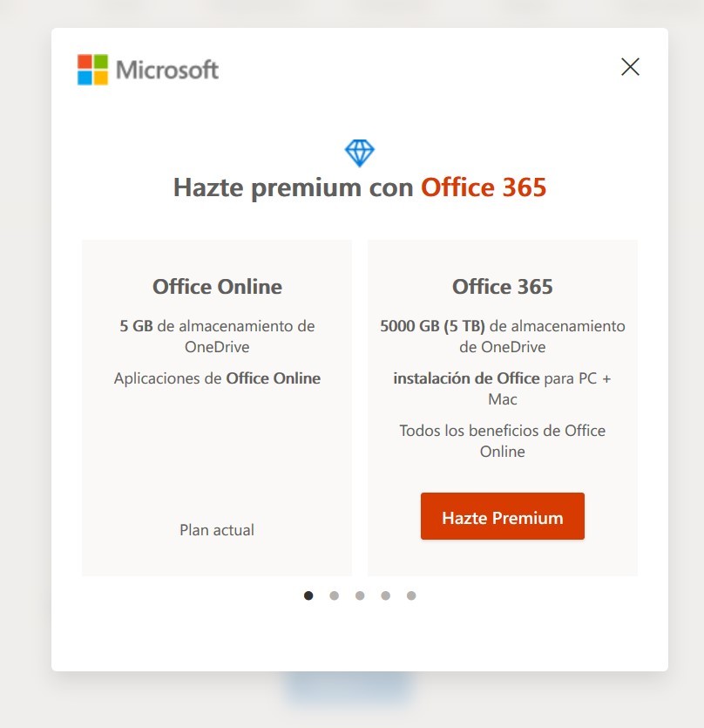
Task: Click the red square in the Microsoft logo
Action: point(85,61)
